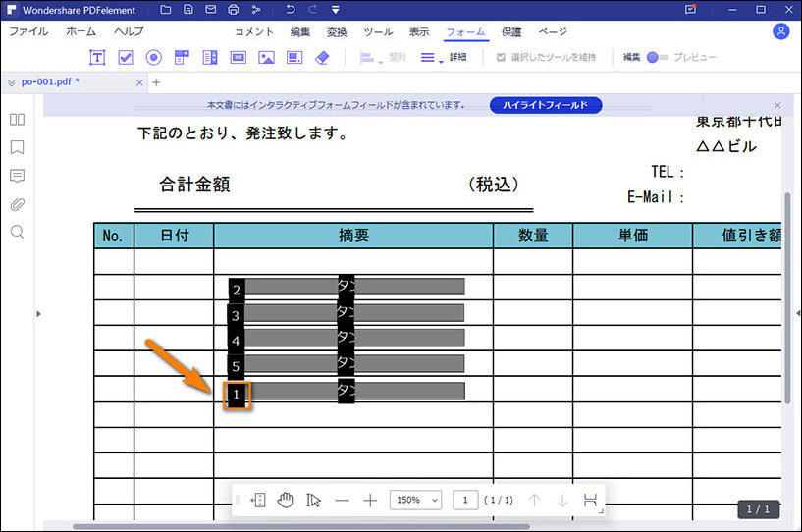Select the checkbox form tool
802x532 pixels.
click(x=126, y=57)
